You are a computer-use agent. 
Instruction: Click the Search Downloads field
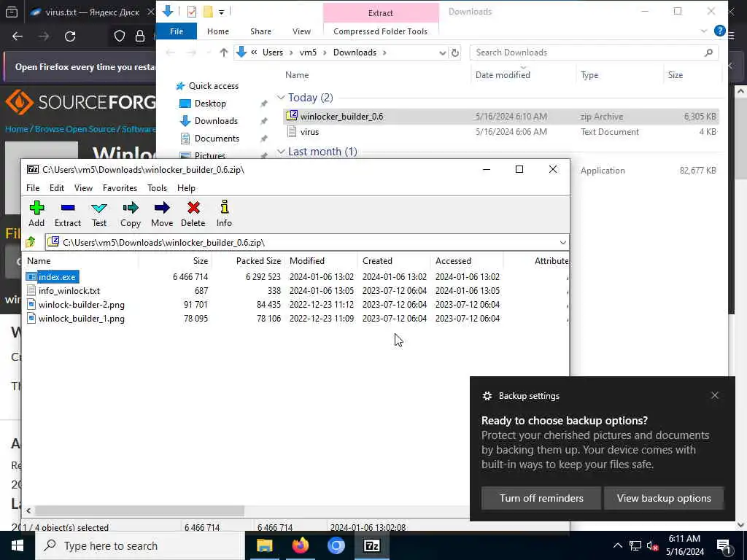594,52
